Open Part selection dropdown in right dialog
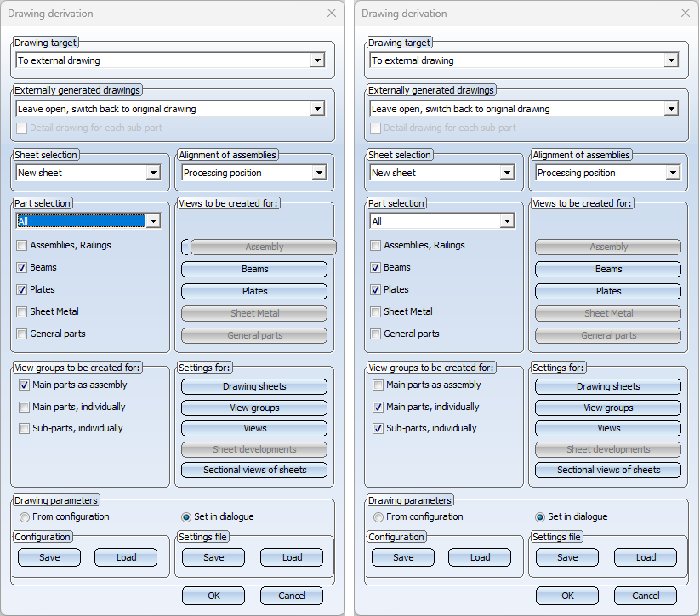The image size is (700, 616). click(507, 220)
